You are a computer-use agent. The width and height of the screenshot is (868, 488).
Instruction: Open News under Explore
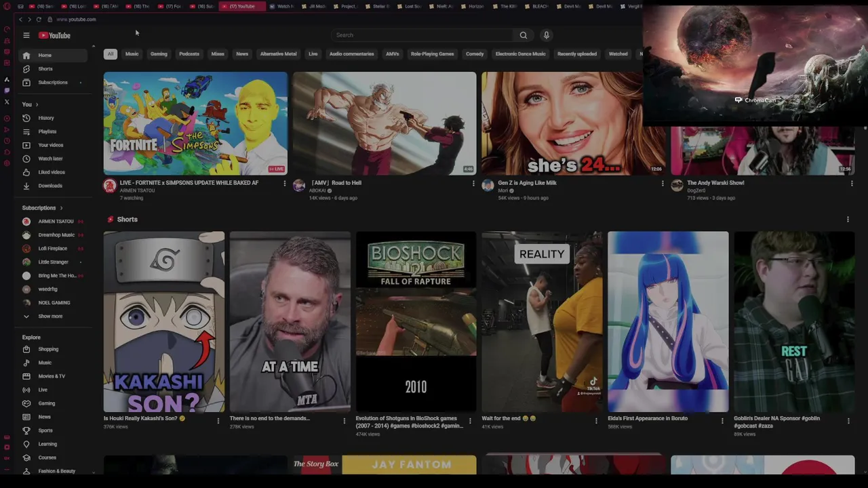coord(53,417)
